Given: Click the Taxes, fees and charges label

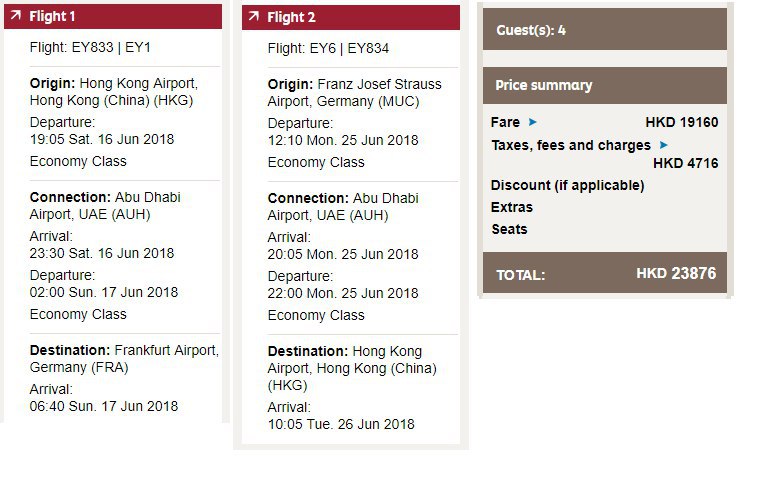Looking at the screenshot, I should [570, 145].
